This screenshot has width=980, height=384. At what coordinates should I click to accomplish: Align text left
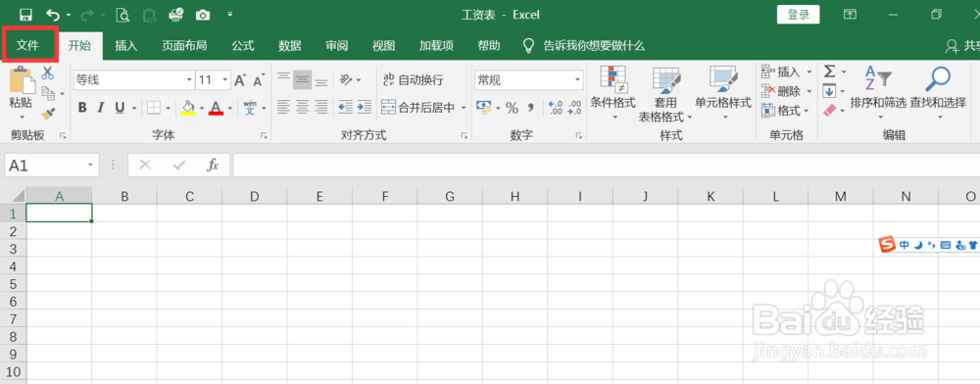point(284,108)
